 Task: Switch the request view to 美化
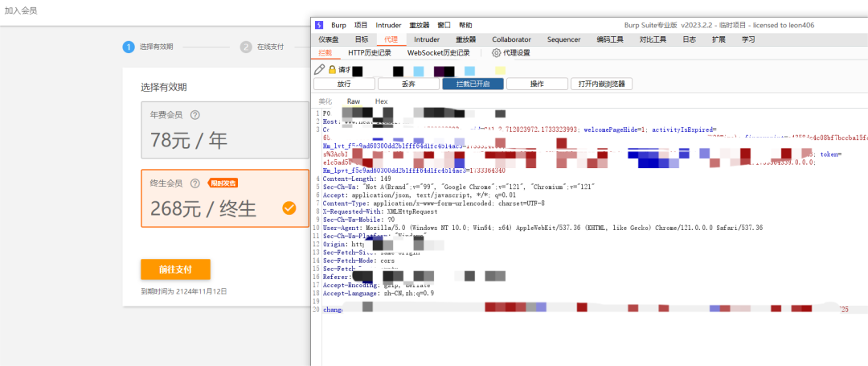pyautogui.click(x=325, y=101)
